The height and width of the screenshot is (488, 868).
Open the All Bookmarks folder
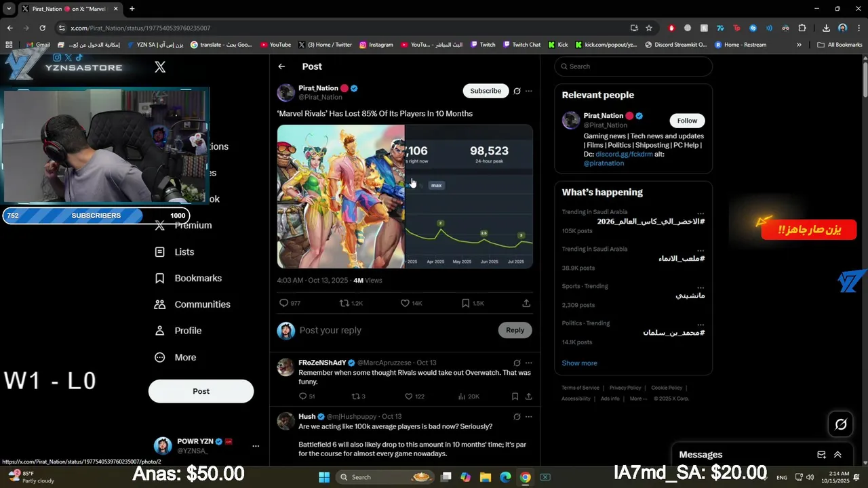[x=840, y=45]
